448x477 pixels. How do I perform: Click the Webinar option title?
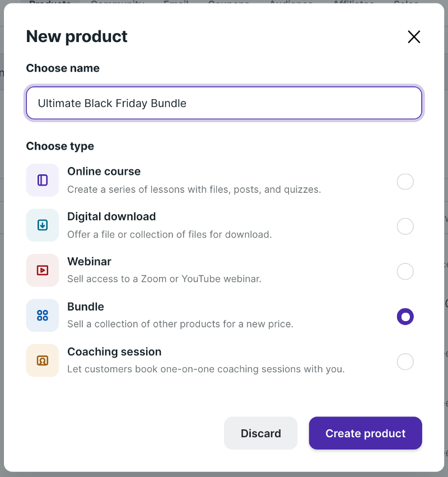[89, 262]
